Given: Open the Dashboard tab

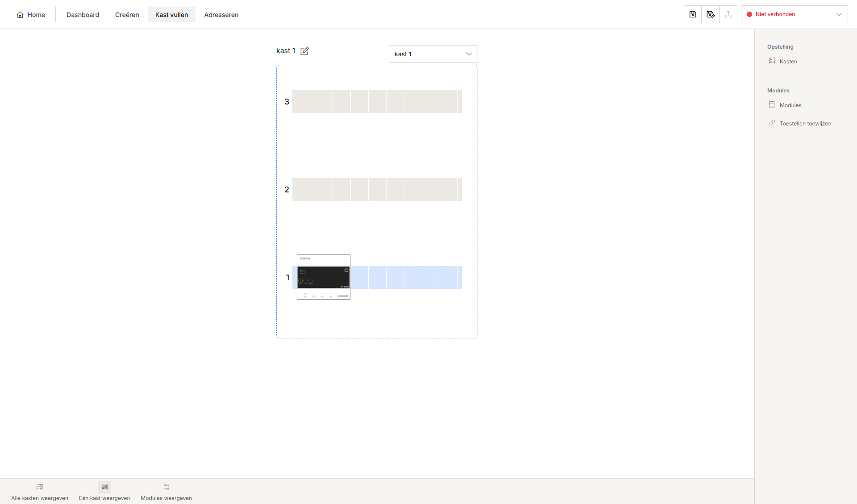Looking at the screenshot, I should tap(83, 15).
